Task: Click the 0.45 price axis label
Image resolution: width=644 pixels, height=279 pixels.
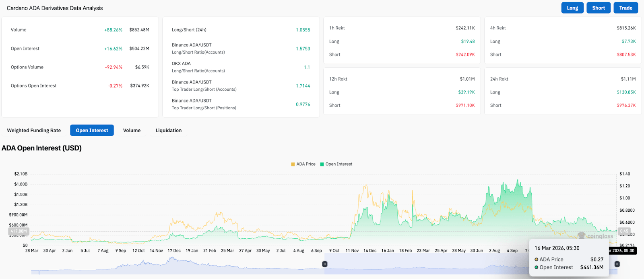Action: 624,231
